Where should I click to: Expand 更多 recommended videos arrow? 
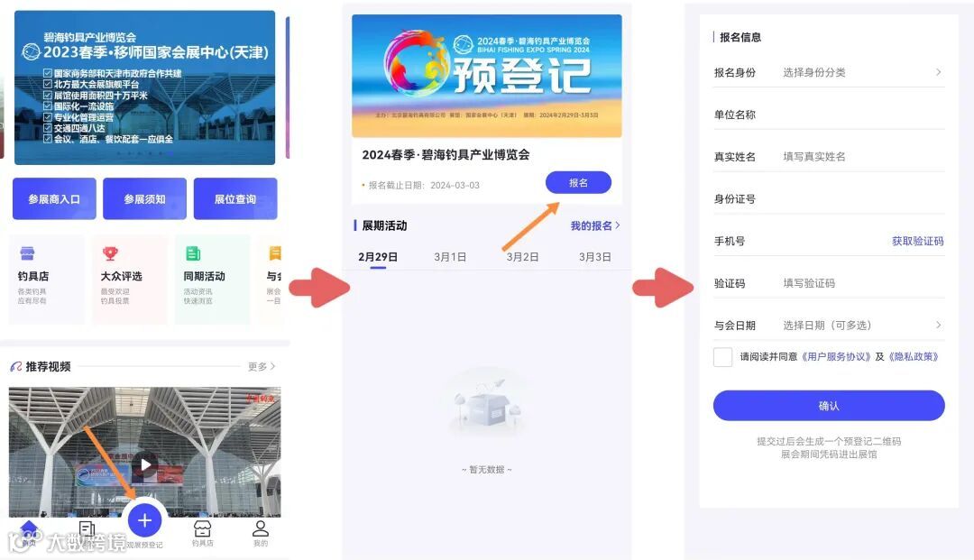click(x=262, y=366)
